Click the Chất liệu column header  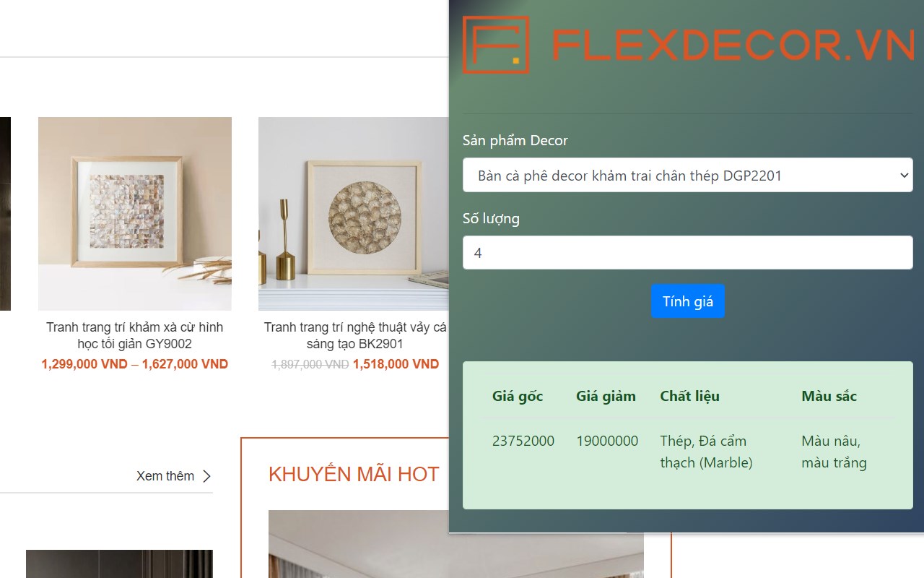point(689,396)
